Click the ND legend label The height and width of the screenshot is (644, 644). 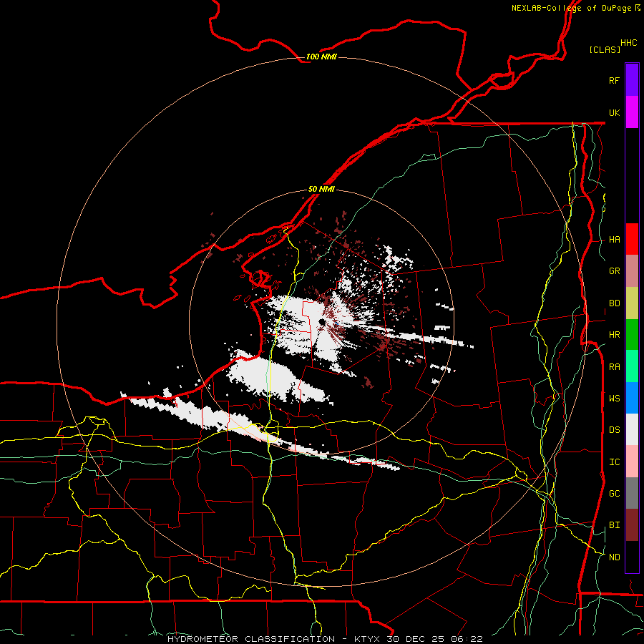614,557
